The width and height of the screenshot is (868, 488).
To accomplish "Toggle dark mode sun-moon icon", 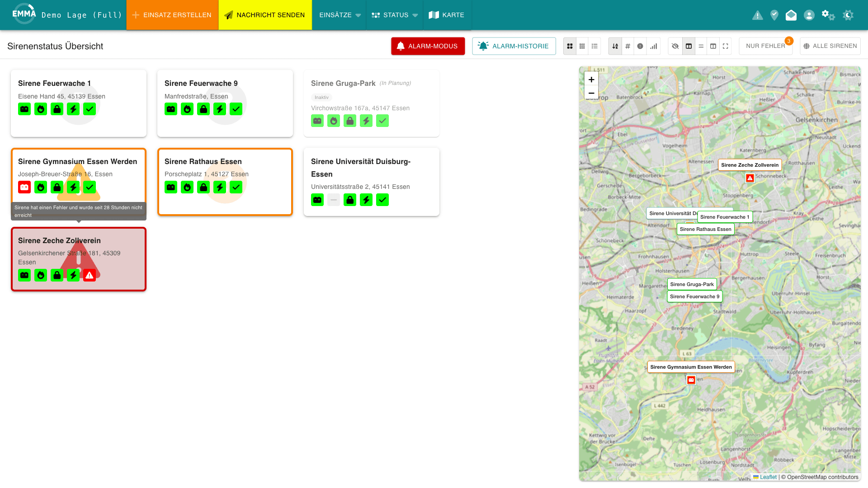I will (x=848, y=15).
